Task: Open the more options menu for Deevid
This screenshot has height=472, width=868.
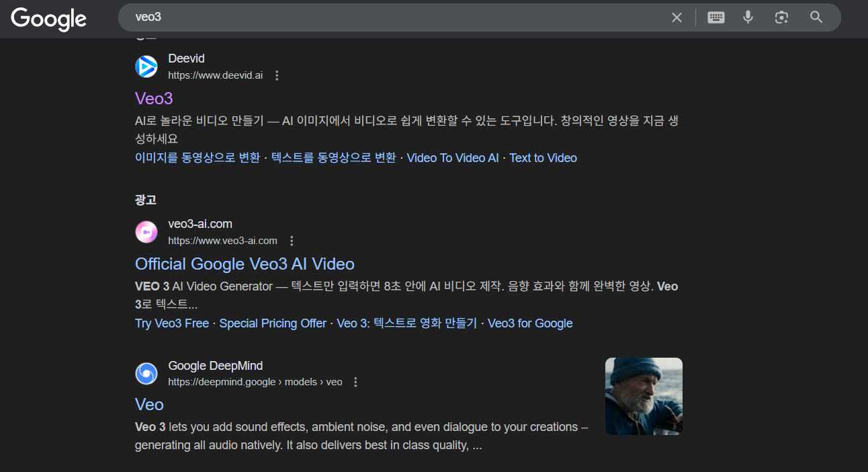Action: tap(277, 75)
